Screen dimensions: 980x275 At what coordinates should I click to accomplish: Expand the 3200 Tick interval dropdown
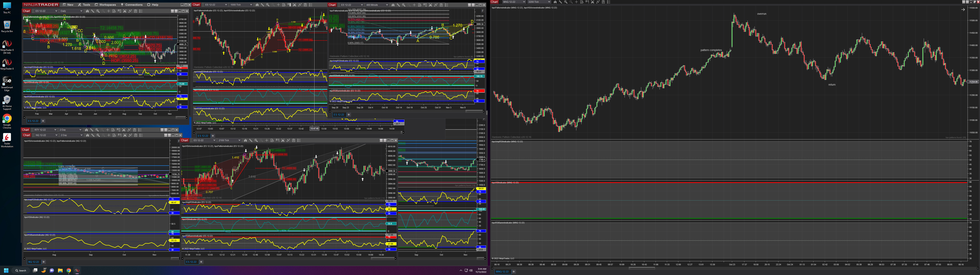pos(549,2)
